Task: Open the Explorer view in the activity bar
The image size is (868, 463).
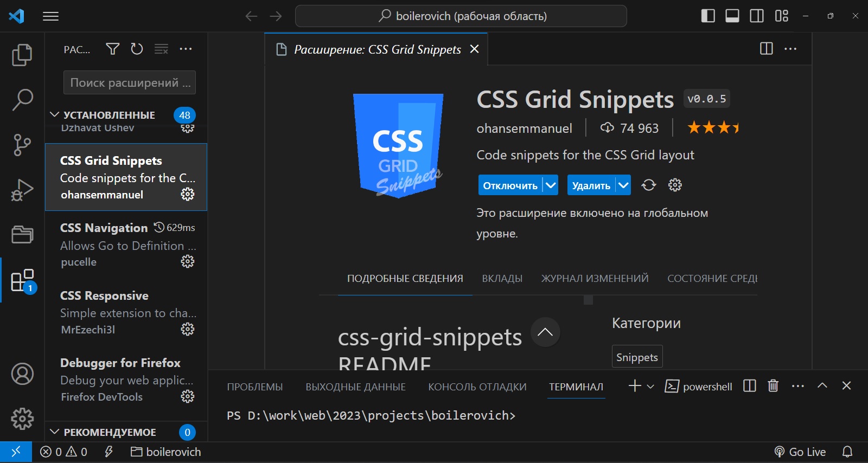Action: (22, 55)
